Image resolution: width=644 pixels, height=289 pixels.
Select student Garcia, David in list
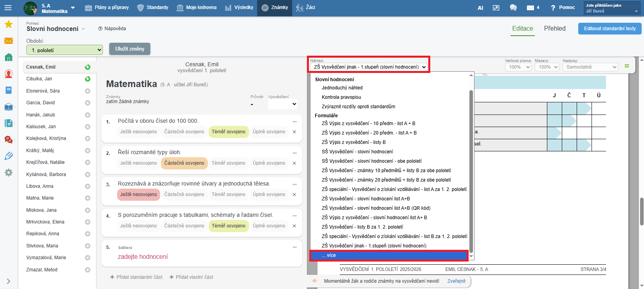40,103
